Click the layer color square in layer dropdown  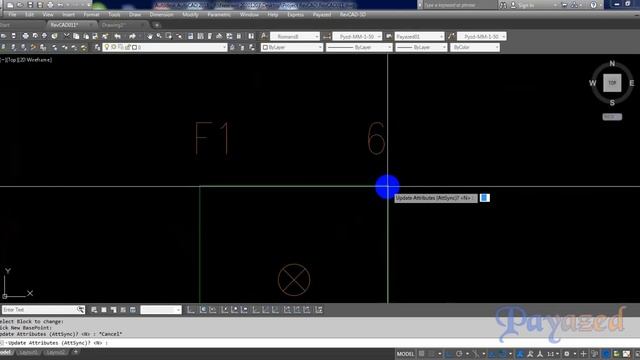pyautogui.click(x=134, y=47)
